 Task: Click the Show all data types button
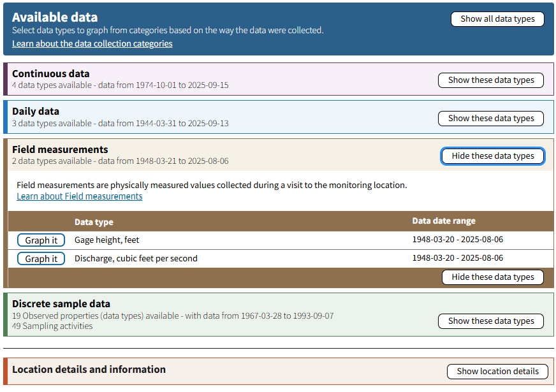click(497, 19)
